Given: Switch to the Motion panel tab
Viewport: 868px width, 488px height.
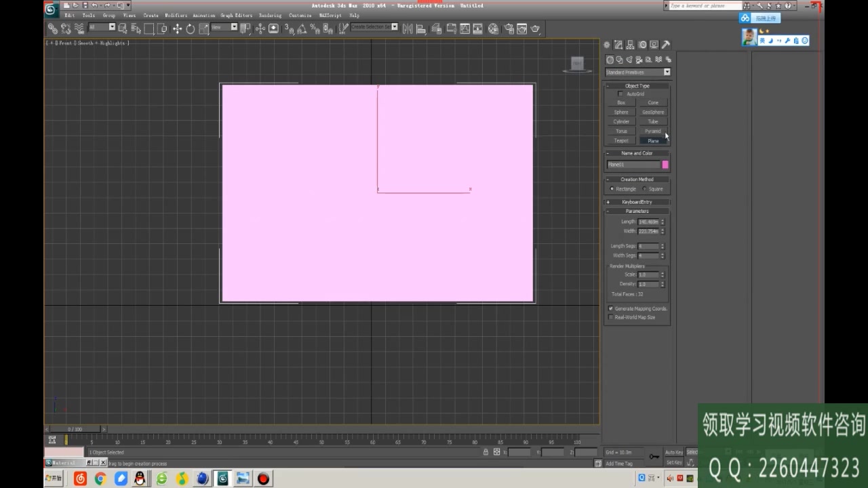Looking at the screenshot, I should click(x=642, y=45).
